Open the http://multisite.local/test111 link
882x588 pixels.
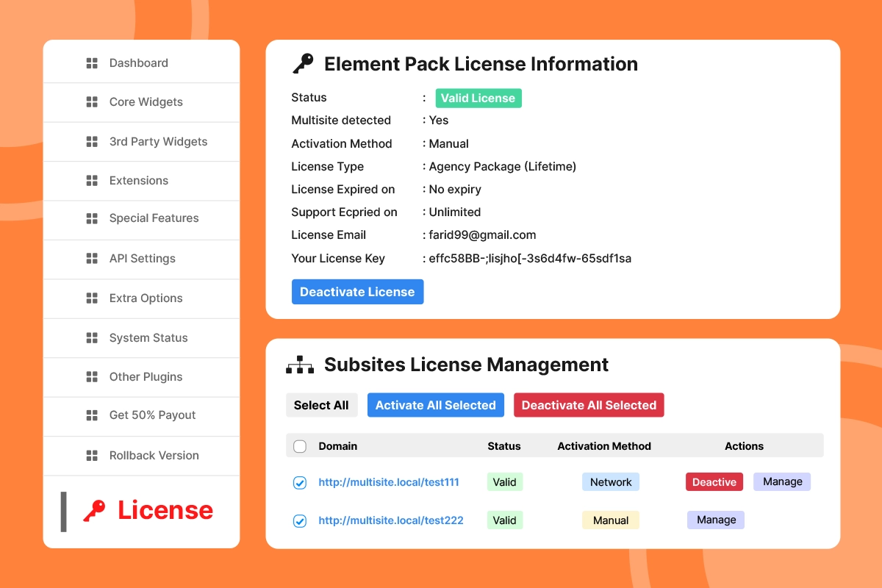388,483
